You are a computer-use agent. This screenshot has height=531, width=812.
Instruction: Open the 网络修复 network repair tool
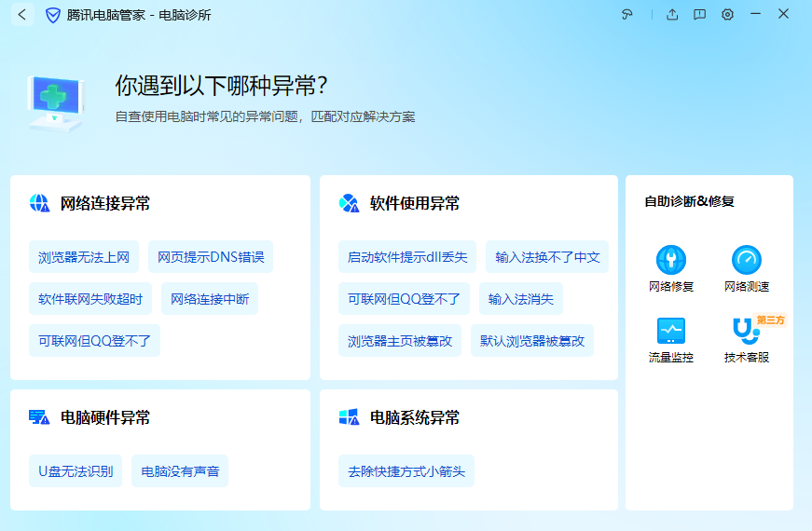pyautogui.click(x=670, y=268)
